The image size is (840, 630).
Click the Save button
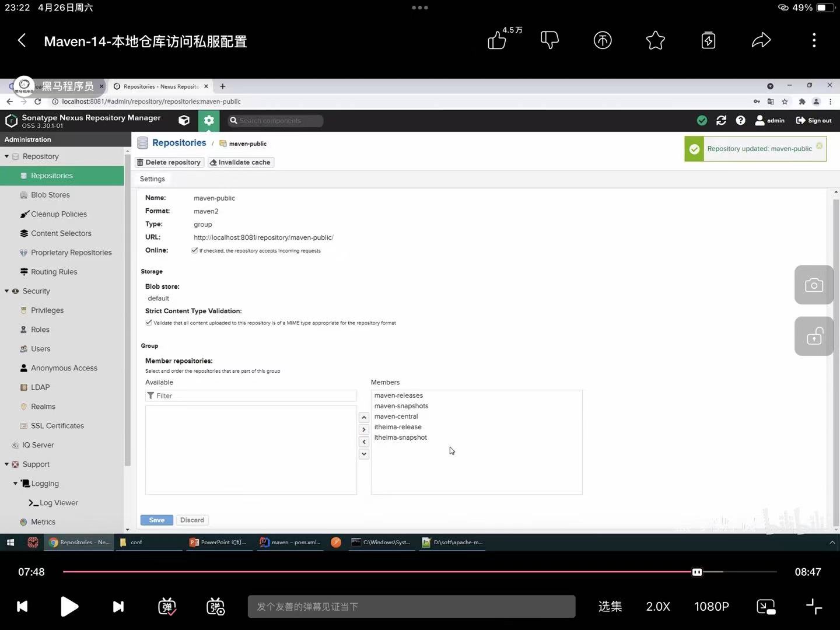[x=157, y=520]
